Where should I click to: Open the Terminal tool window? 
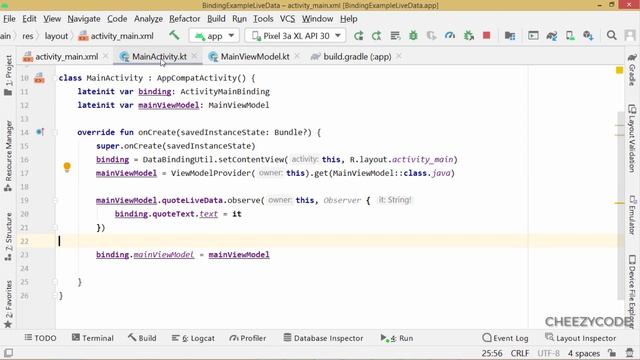tap(93, 338)
